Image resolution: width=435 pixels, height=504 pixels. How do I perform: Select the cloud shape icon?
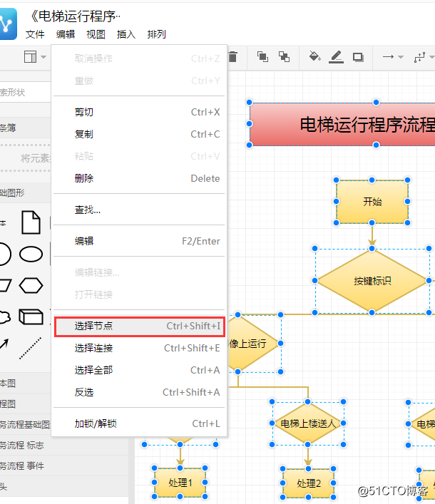coord(5,317)
